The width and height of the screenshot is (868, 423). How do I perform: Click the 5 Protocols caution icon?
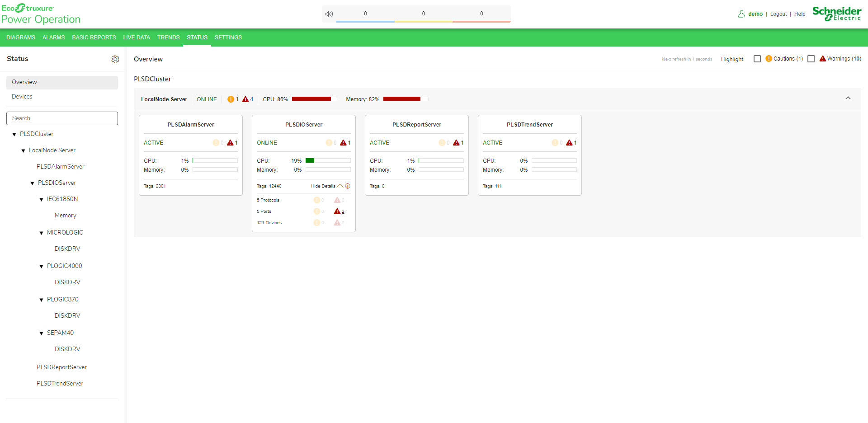(317, 200)
